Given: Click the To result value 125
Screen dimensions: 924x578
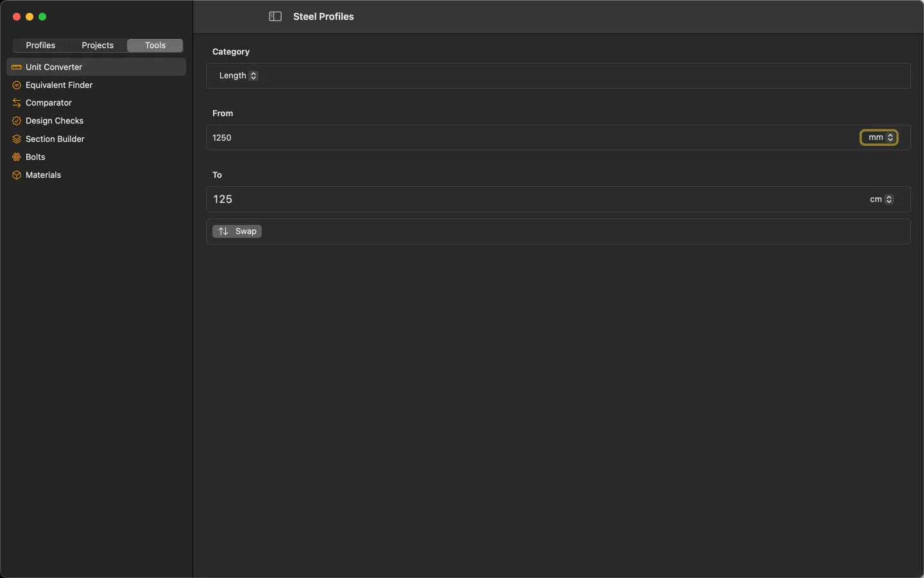Looking at the screenshot, I should pos(223,199).
